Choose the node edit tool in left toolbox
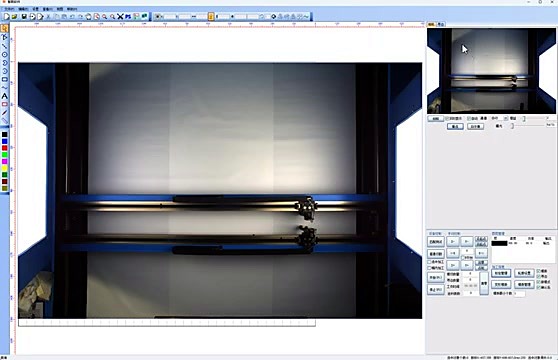This screenshot has height=360, width=558. (4, 37)
